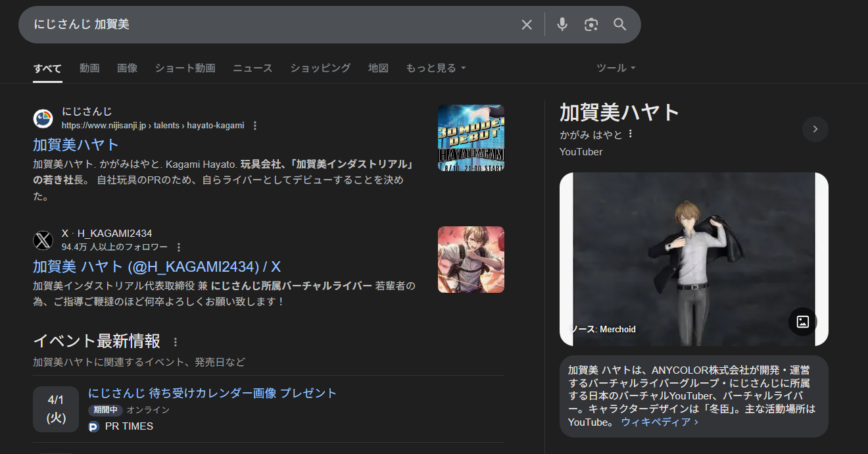
Task: Click the にじさんじ site favicon
Action: (43, 118)
